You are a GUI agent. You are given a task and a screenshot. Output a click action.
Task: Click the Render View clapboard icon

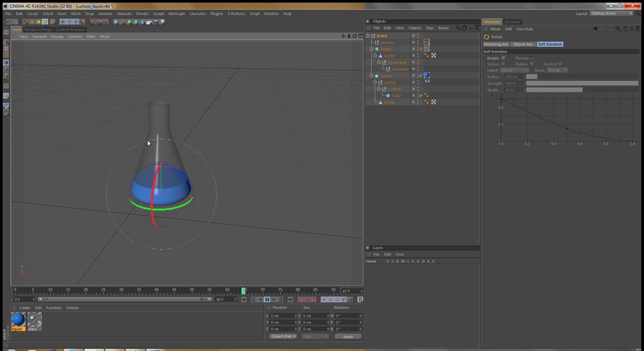[92, 22]
